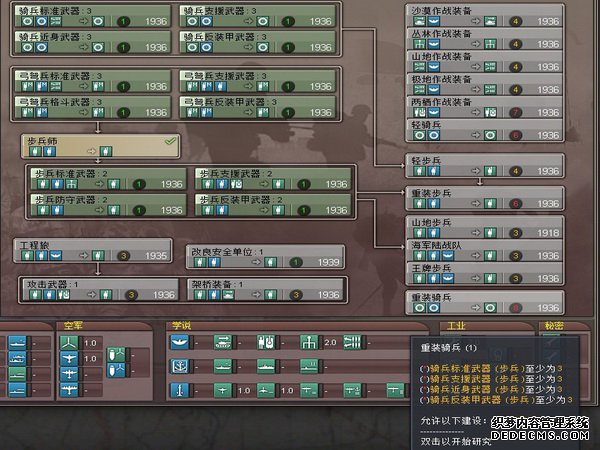Select the 弓弩兵支援武器 technology
Image resolution: width=600 pixels, height=450 pixels.
(258, 82)
